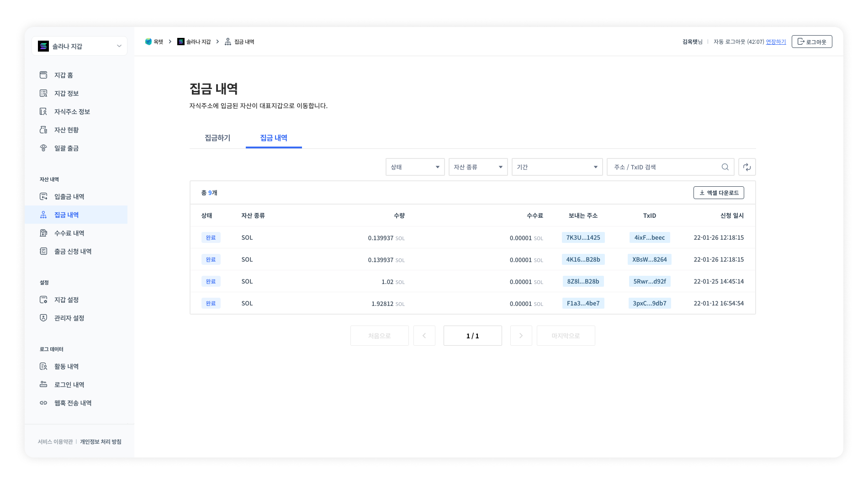
Task: Click the 활동 내역 sidebar icon
Action: [43, 366]
